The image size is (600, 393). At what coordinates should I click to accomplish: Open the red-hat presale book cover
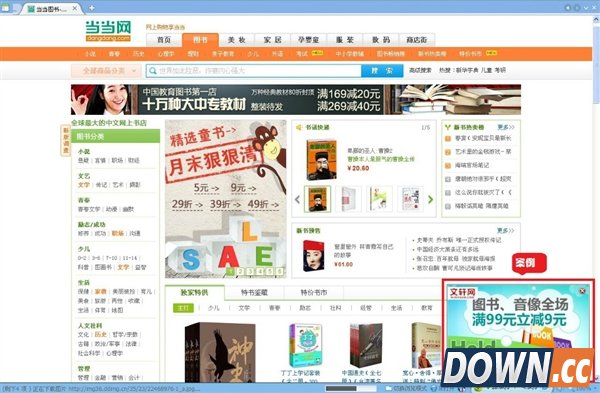(x=313, y=256)
